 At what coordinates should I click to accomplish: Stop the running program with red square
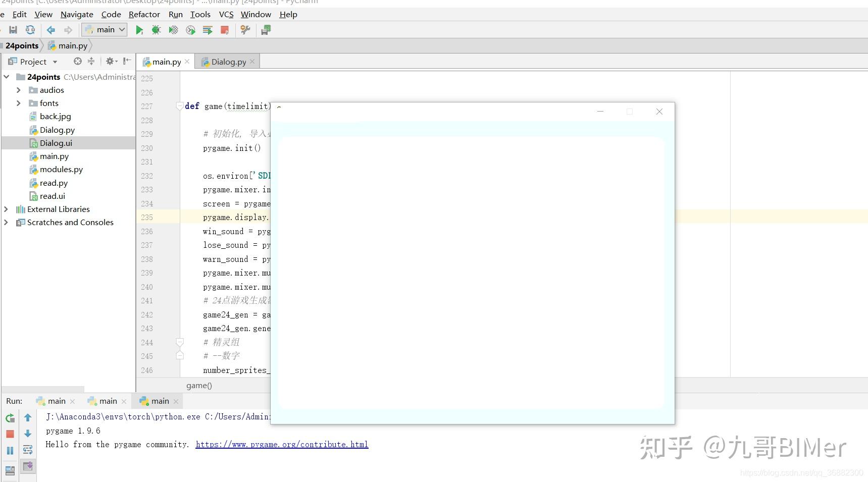click(225, 30)
